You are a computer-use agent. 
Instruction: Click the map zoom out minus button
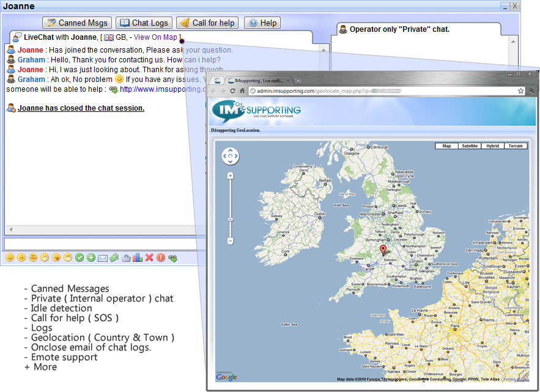231,241
